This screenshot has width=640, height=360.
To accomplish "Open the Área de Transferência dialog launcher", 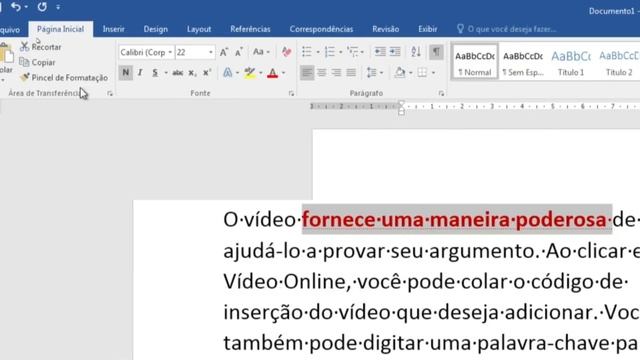I will pos(110,93).
